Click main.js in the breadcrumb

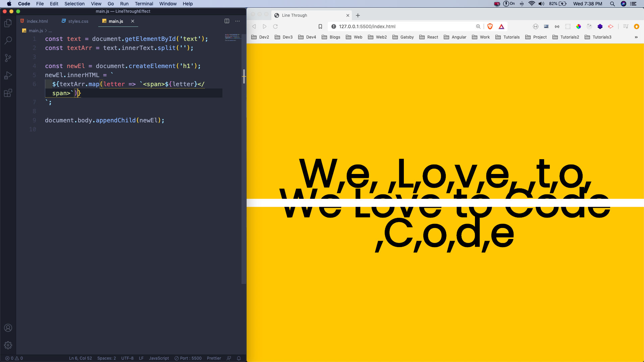click(x=36, y=31)
